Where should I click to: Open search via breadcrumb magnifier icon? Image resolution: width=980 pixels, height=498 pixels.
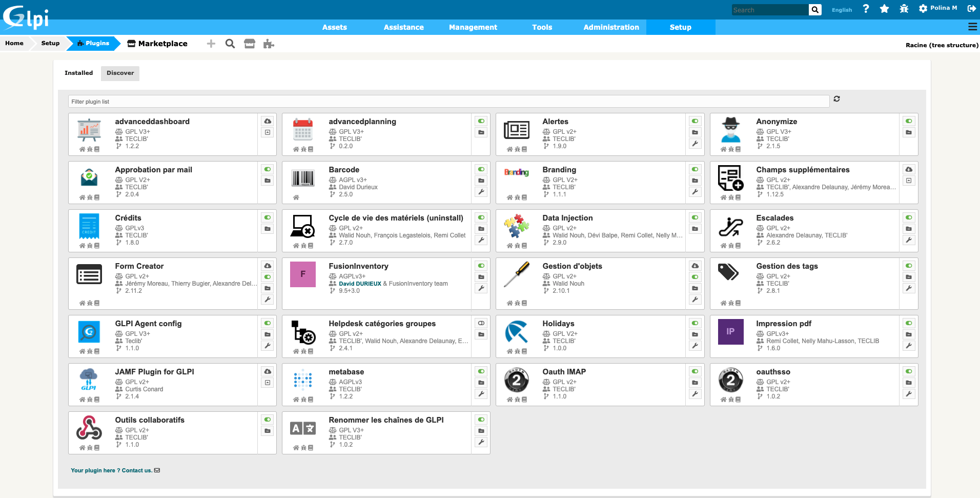pos(230,44)
